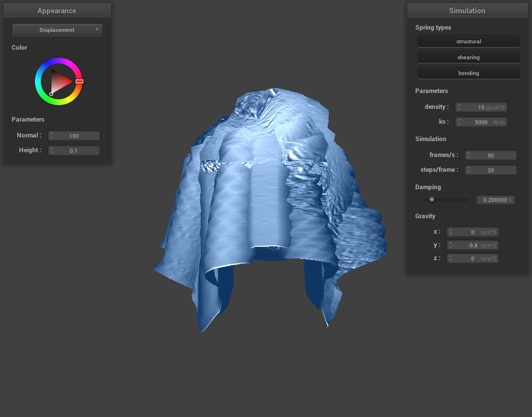Open the Displacement shader dropdown

pyautogui.click(x=57, y=30)
